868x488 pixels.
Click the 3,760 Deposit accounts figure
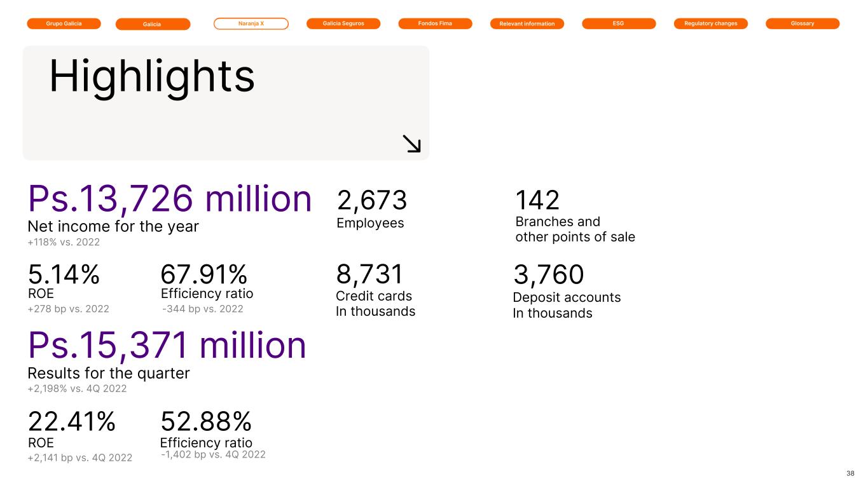click(x=548, y=275)
